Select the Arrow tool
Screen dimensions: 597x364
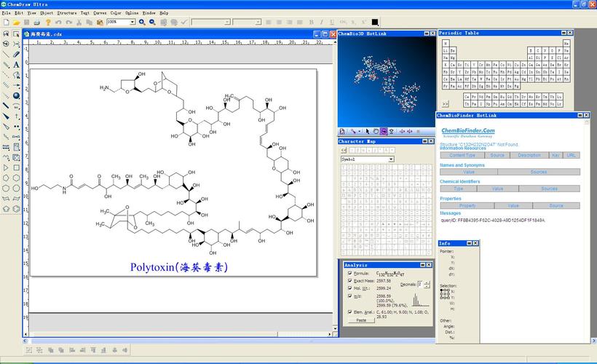click(16, 85)
